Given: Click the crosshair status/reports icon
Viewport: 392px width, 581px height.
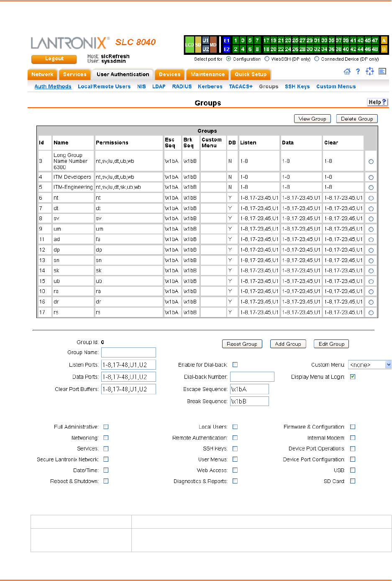Looking at the screenshot, I should [x=370, y=72].
